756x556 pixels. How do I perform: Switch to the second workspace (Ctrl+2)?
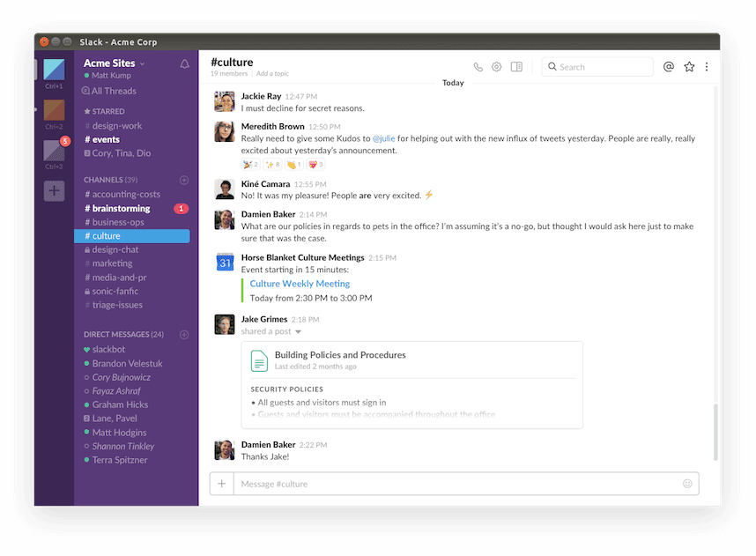[x=54, y=110]
